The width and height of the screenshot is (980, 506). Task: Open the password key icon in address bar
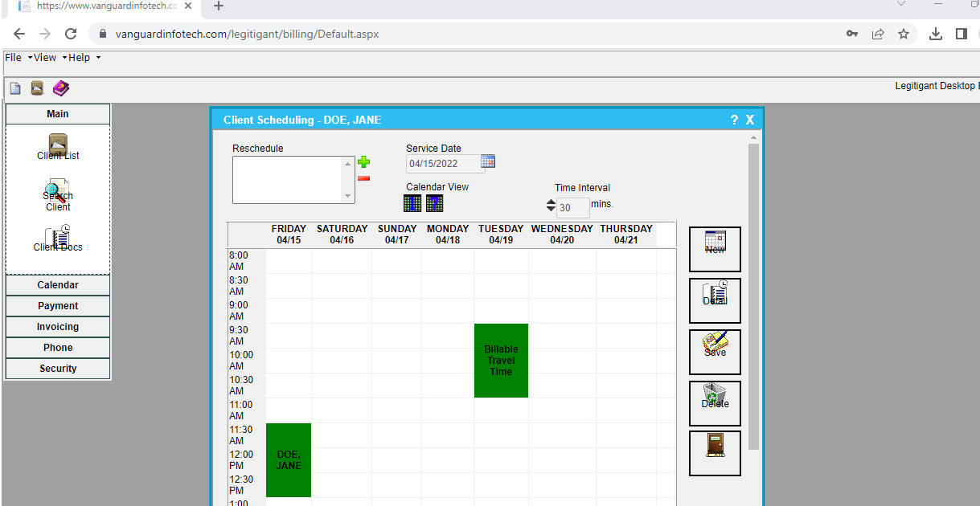point(852,34)
